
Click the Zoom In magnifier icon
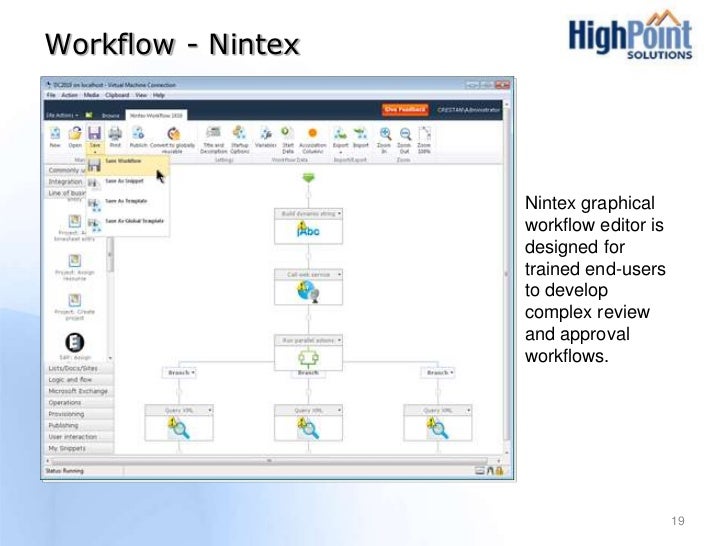[x=384, y=134]
